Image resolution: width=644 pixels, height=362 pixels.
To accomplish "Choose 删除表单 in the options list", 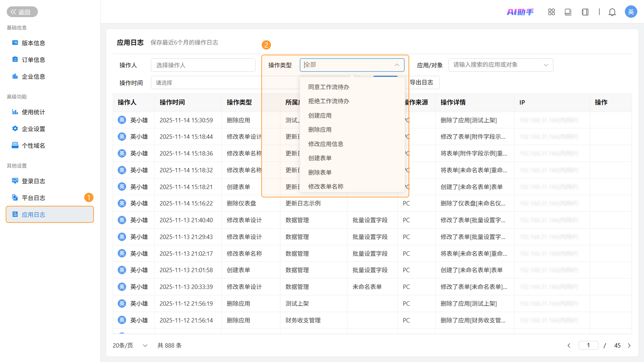I will [320, 172].
